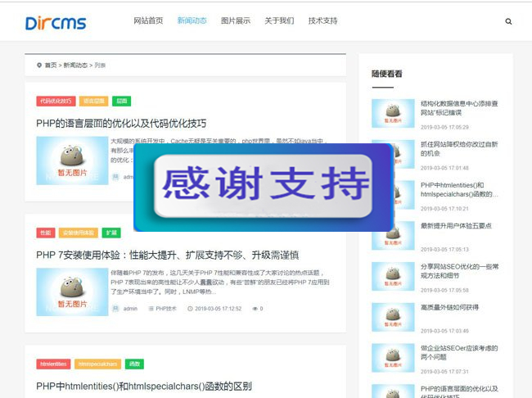Click the location pin icon in breadcrumb
The width and height of the screenshot is (532, 398).
(39, 65)
